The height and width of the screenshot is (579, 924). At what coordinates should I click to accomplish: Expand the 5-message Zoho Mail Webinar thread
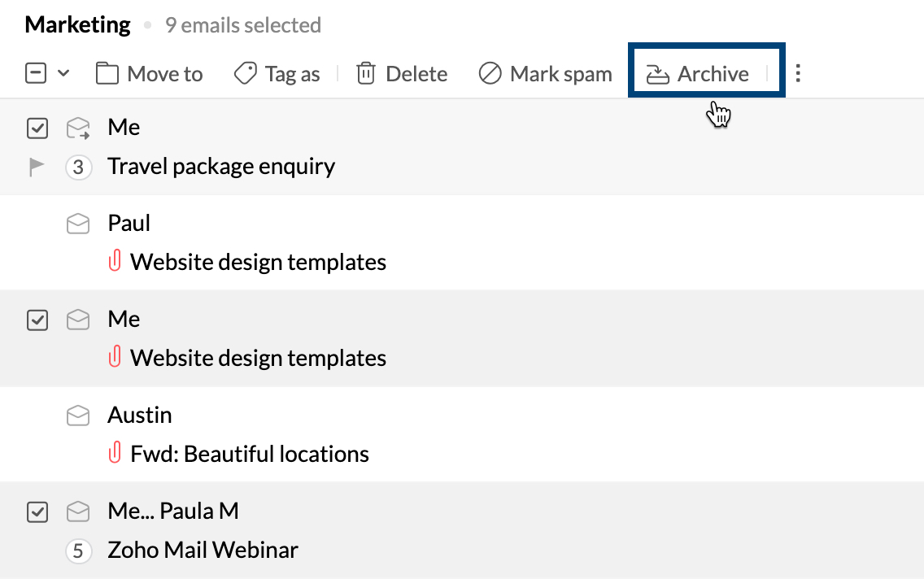pos(78,551)
